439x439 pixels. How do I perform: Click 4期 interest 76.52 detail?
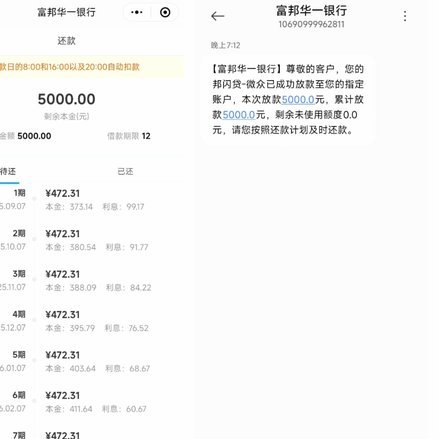(127, 328)
